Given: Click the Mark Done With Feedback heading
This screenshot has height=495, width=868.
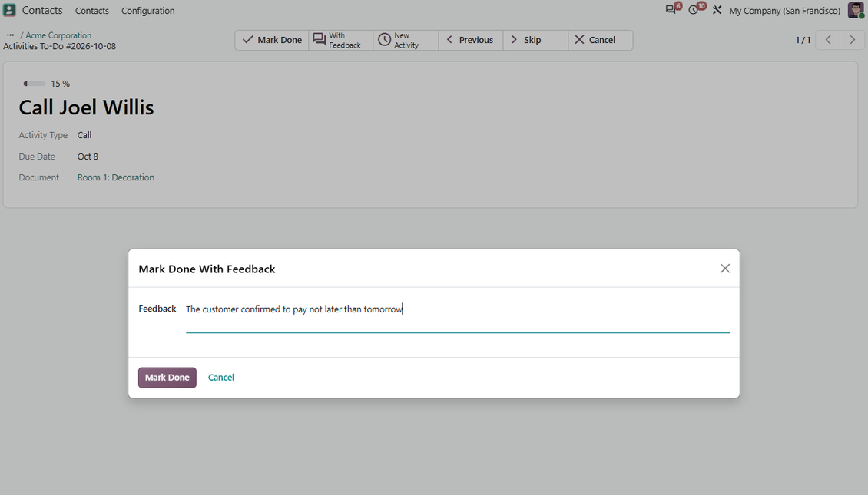Looking at the screenshot, I should [x=207, y=269].
